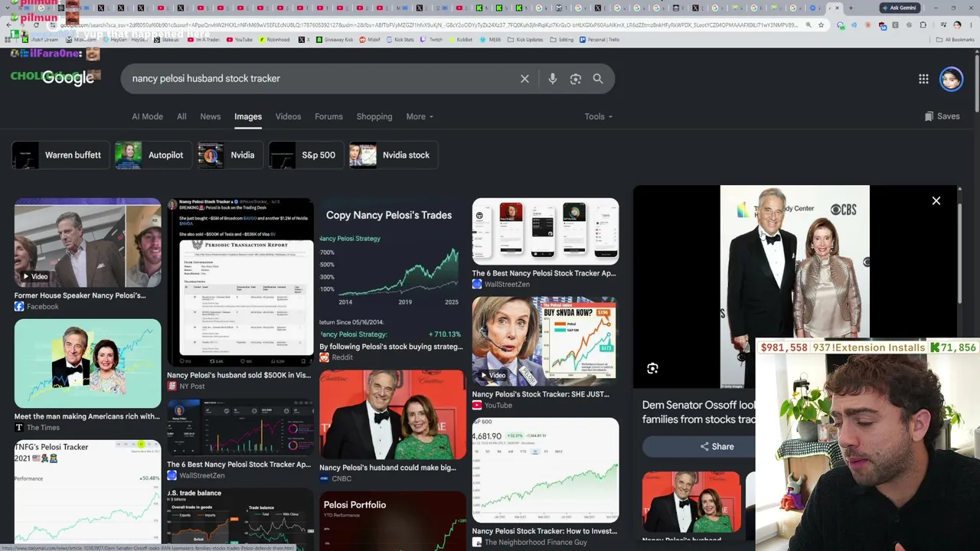Click the Facebook source icon under the video result
This screenshot has width=980, height=551.
19,307
